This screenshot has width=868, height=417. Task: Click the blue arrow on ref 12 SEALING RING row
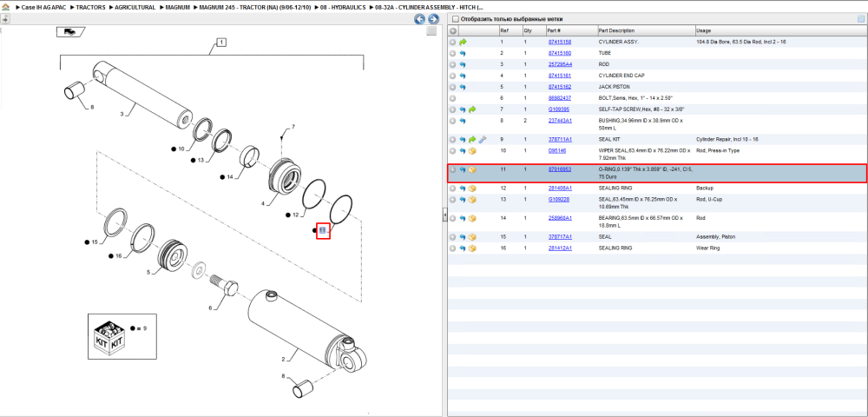click(x=463, y=189)
